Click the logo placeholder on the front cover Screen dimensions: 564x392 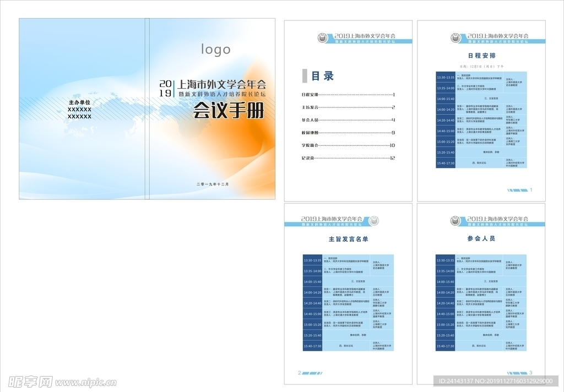(x=215, y=50)
